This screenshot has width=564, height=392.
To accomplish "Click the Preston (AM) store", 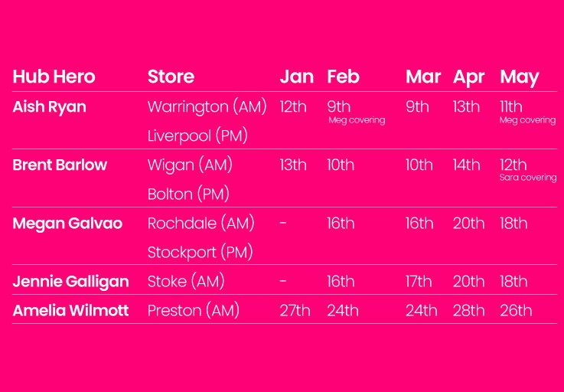I will pyautogui.click(x=194, y=311).
